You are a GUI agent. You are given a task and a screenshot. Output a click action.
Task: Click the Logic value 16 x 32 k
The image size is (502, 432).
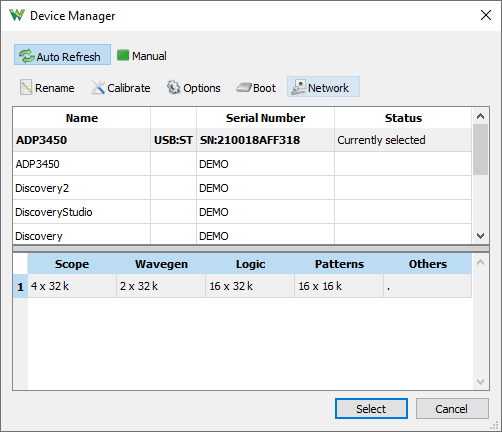coord(250,286)
